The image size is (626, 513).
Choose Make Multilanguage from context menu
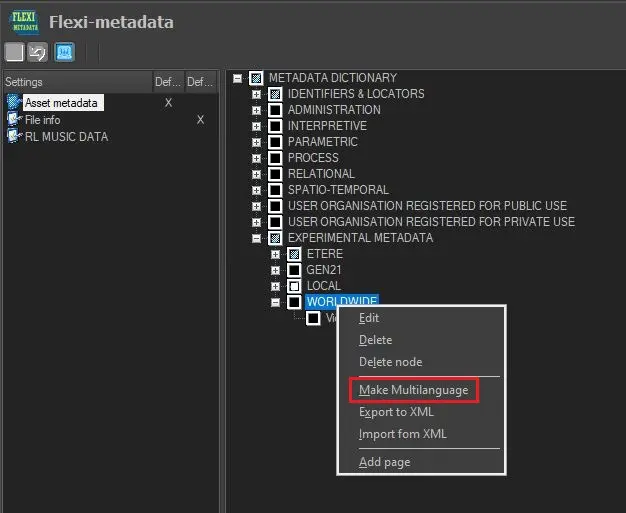point(413,390)
